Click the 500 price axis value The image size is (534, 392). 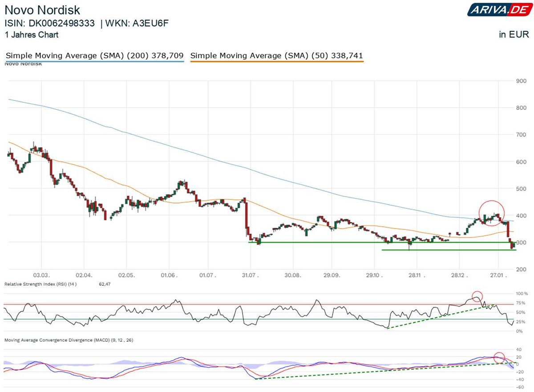click(521, 189)
